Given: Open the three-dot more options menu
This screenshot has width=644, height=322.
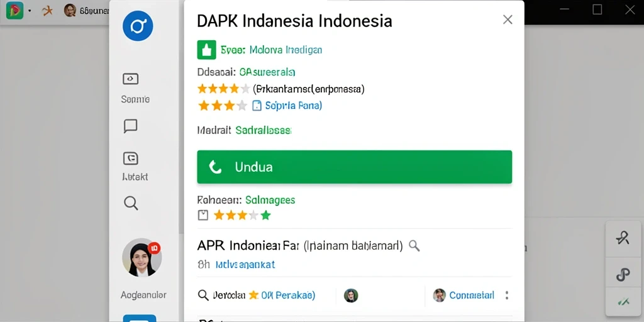Looking at the screenshot, I should 507,296.
